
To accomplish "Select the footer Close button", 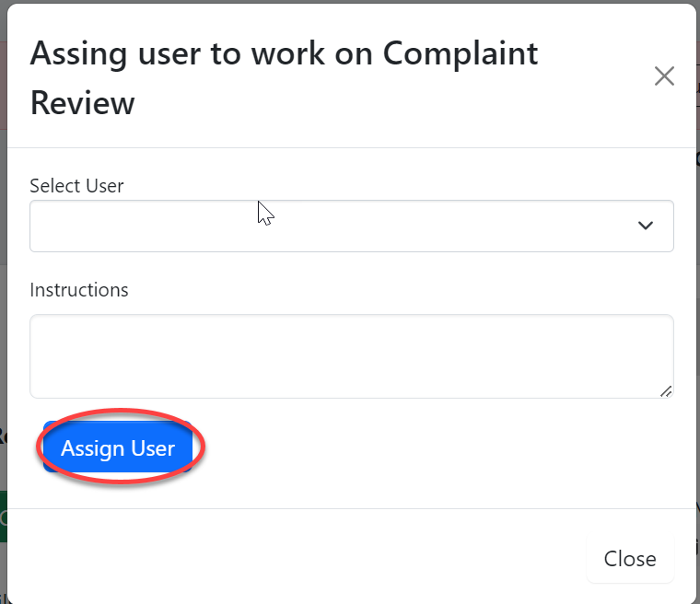I will pos(630,559).
